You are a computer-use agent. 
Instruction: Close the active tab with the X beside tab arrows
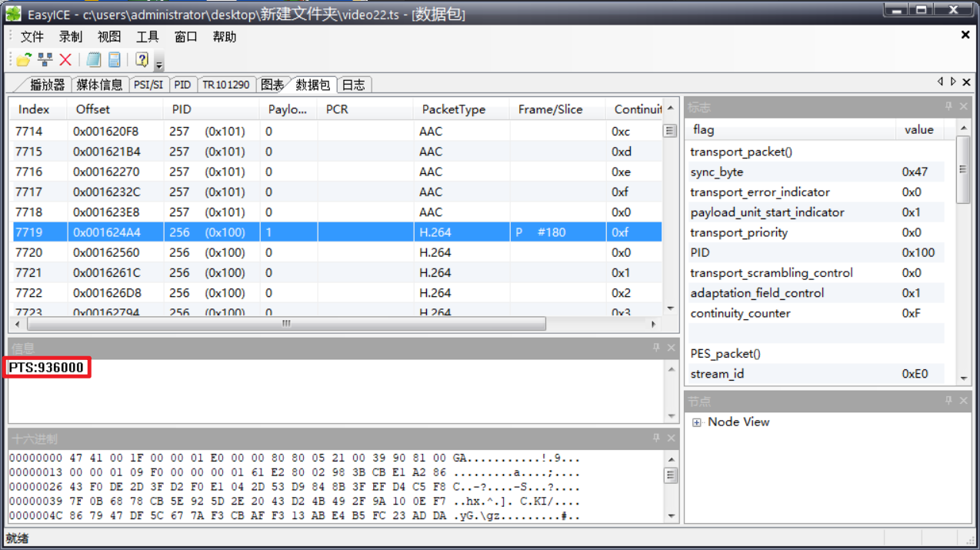point(966,82)
